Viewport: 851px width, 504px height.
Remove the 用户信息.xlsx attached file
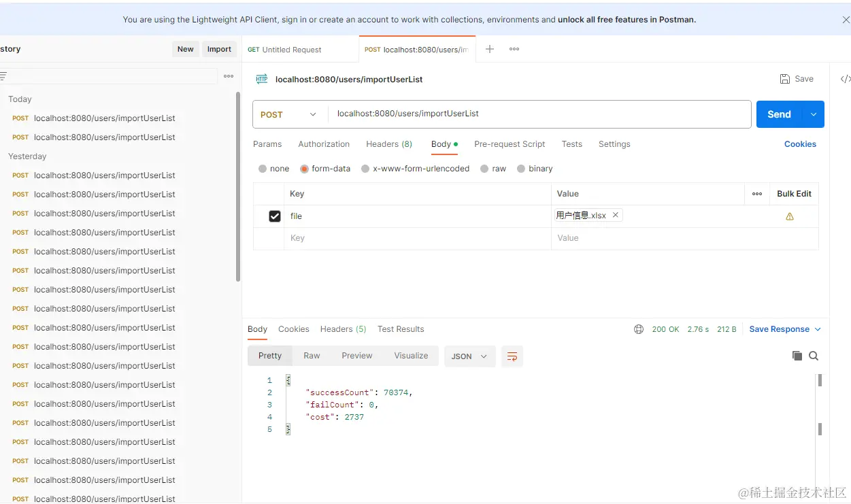click(x=615, y=215)
